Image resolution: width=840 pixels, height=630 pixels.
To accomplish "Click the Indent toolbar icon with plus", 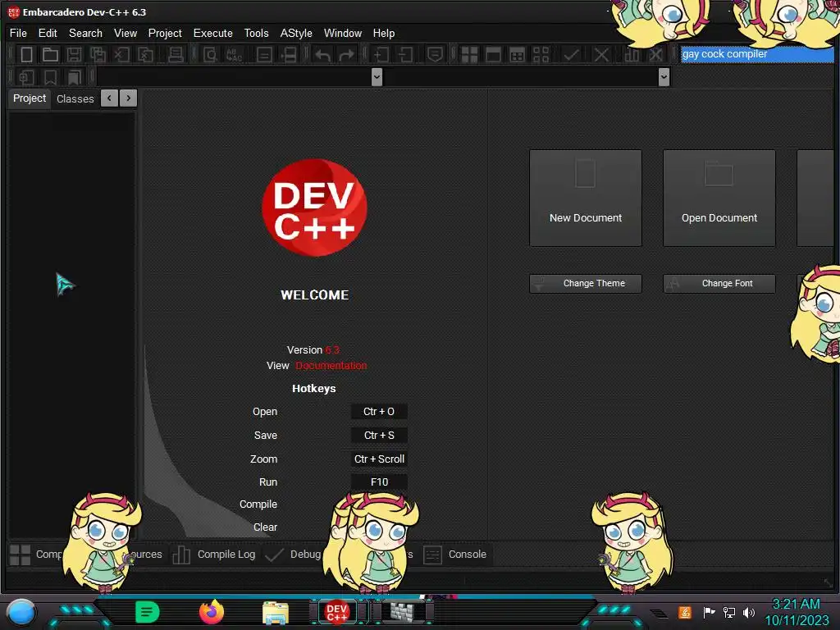I will click(381, 54).
